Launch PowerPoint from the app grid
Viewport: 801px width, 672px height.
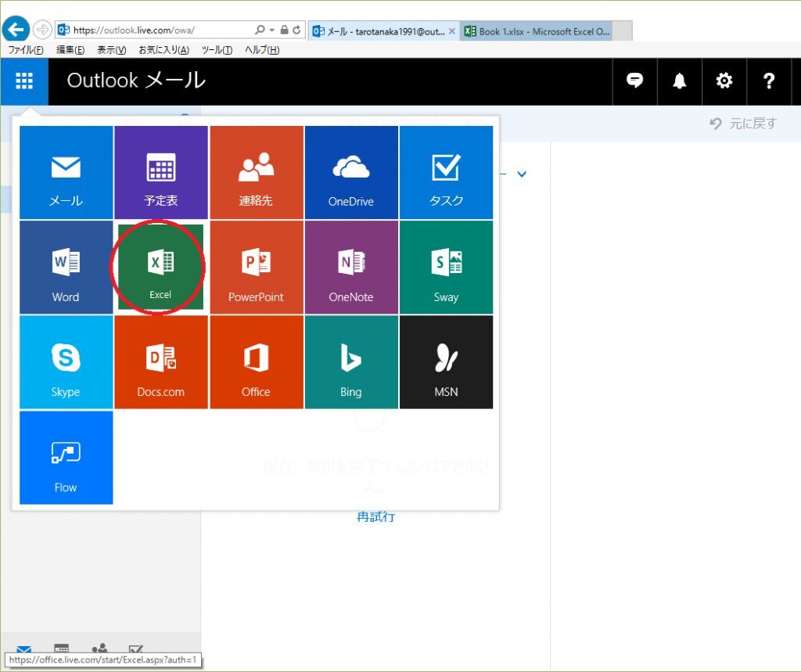[257, 267]
